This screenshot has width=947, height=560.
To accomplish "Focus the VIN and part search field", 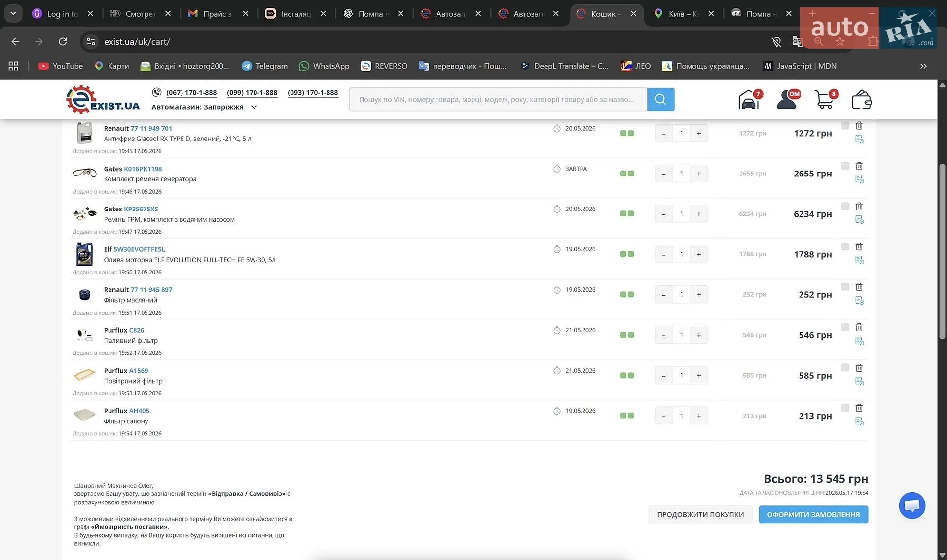I will click(498, 100).
